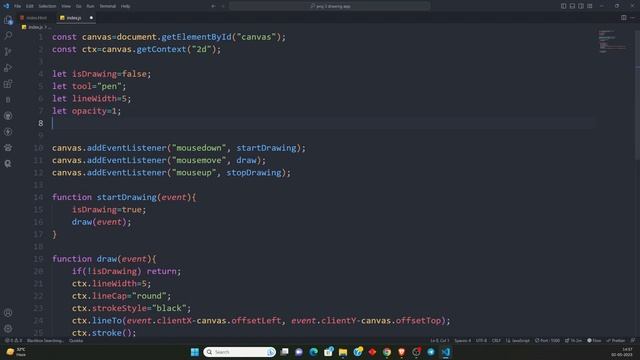Open the Help menu

(126, 6)
